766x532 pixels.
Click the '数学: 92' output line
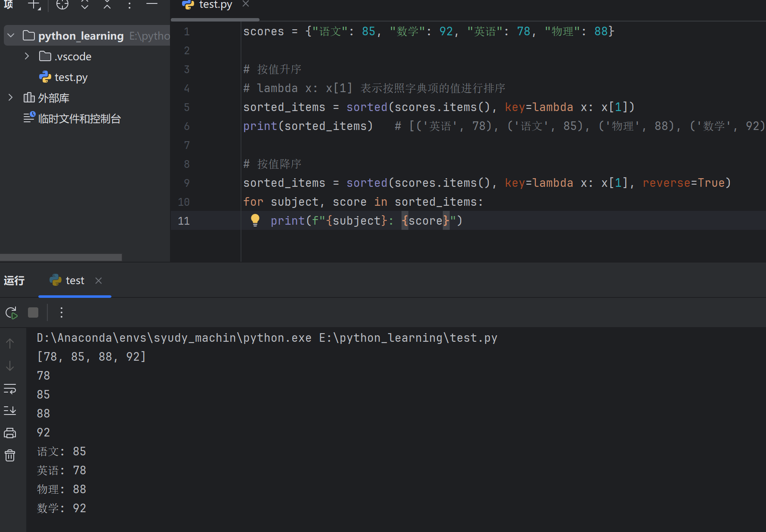pos(62,508)
